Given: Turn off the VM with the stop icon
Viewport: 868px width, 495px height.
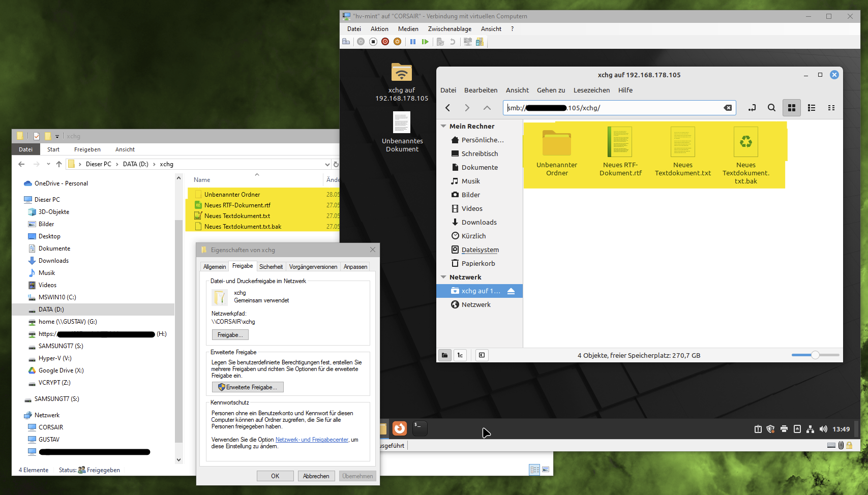Looking at the screenshot, I should pyautogui.click(x=373, y=42).
